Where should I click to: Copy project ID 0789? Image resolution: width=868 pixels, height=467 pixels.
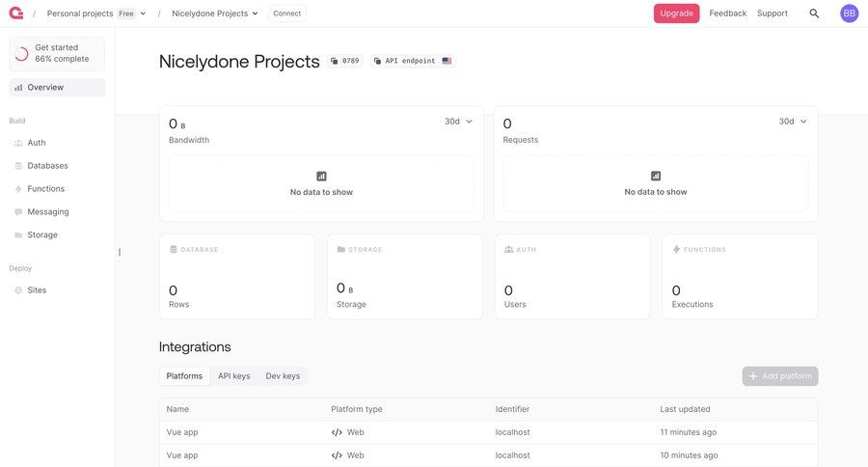point(345,61)
